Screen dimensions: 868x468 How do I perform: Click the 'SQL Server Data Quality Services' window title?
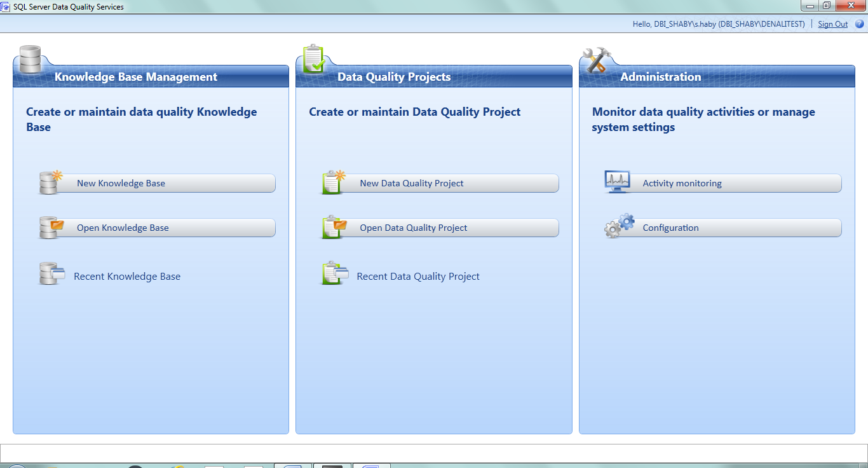point(69,7)
